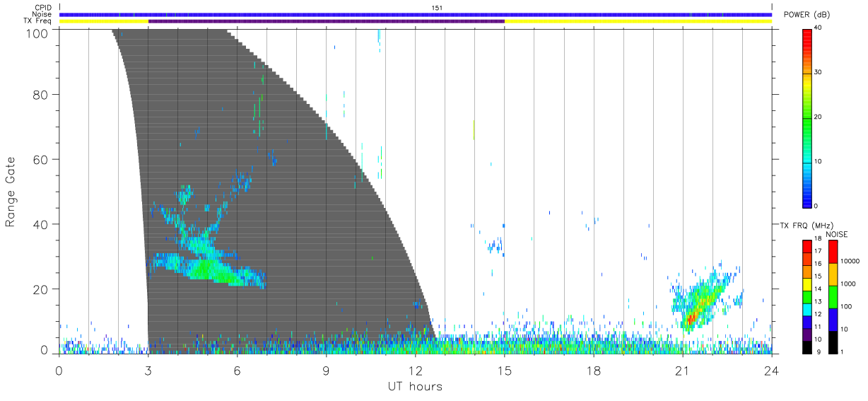The height and width of the screenshot is (401, 868).
Task: Click NOISE scale label 10000
Action: click(850, 262)
